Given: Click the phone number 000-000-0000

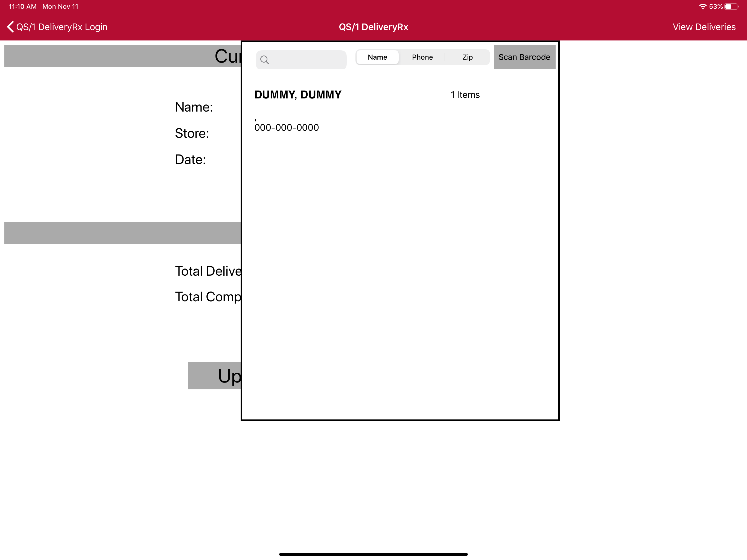Looking at the screenshot, I should click(287, 128).
